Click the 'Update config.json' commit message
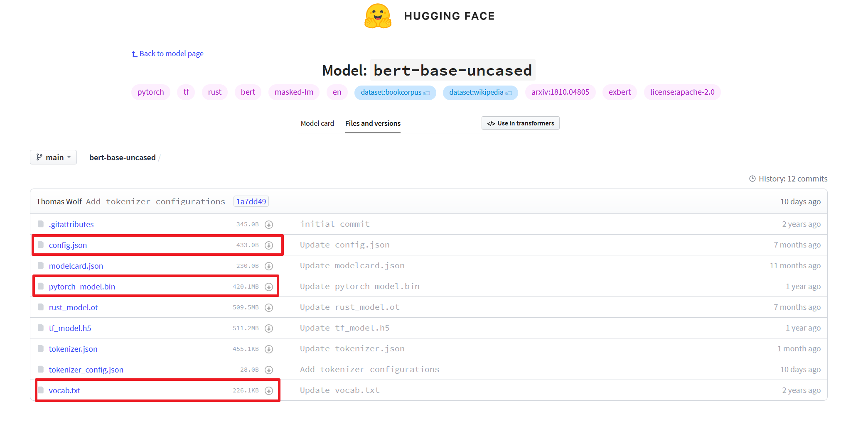 coord(345,245)
